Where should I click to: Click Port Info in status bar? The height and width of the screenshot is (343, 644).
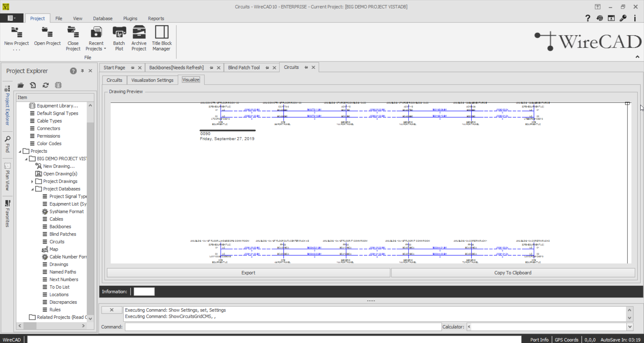[x=539, y=340]
